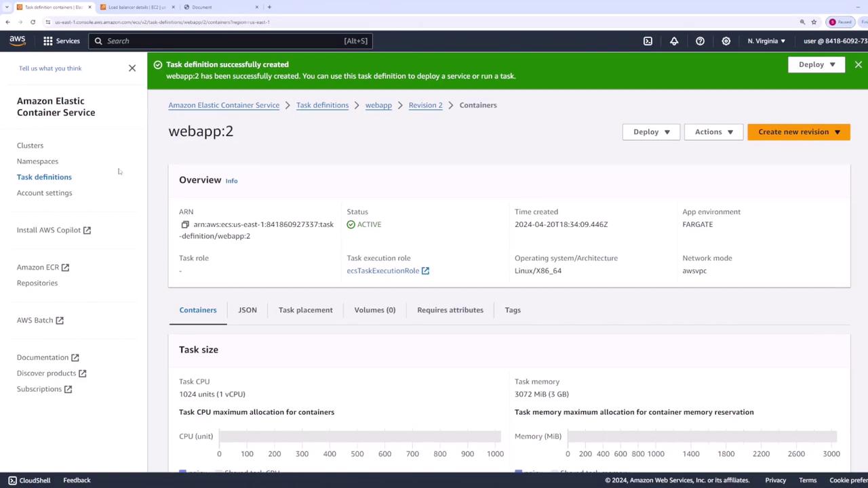Screen dimensions: 868x488
Task: Open the settings gear icon
Action: point(726,41)
